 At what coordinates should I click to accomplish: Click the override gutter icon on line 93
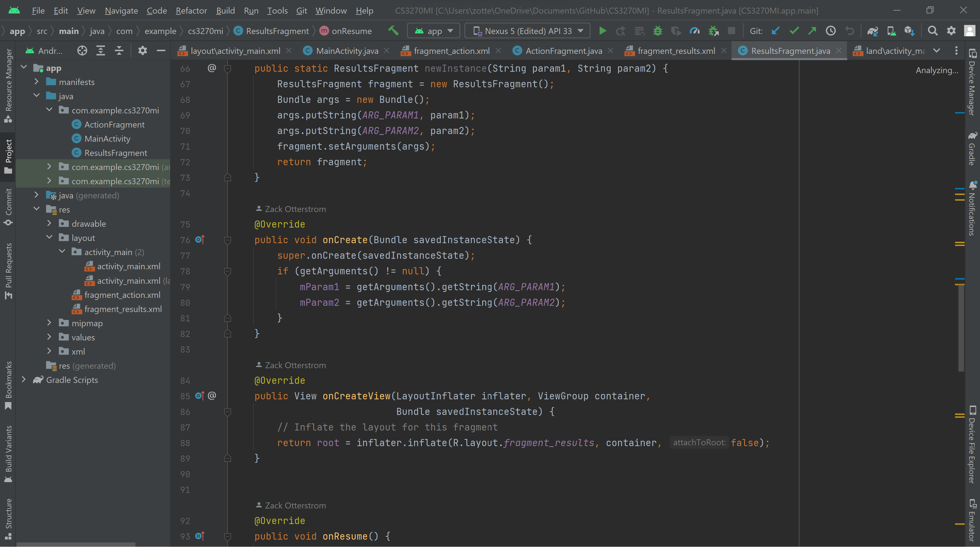(x=200, y=536)
